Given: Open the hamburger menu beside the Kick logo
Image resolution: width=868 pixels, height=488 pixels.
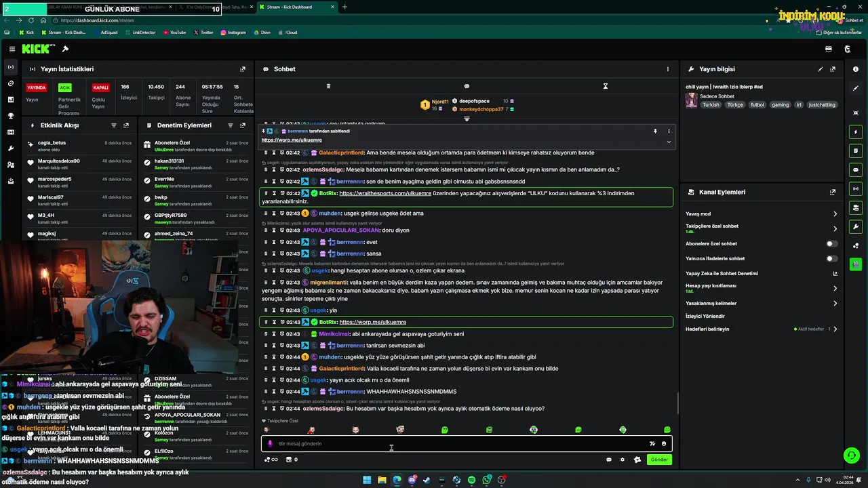Looking at the screenshot, I should tap(12, 49).
